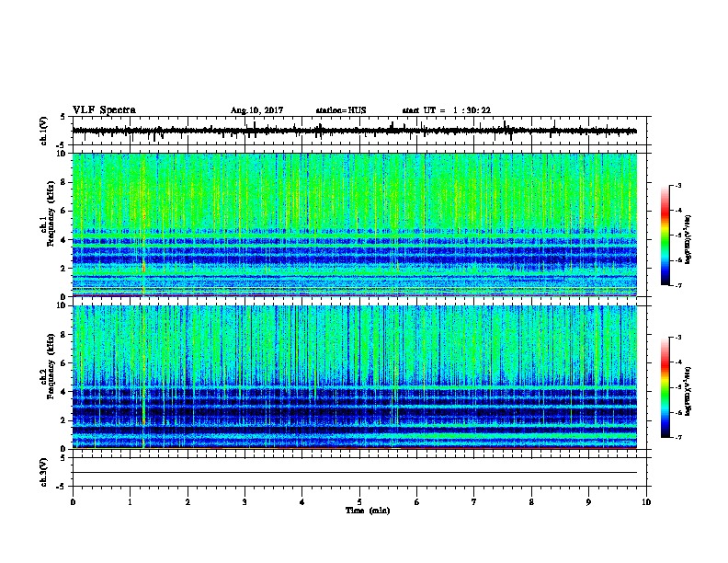Viewport: 728px width, 563px height.
Task: Click inside the ch.1 spectrogram panel
Action: pyautogui.click(x=354, y=224)
